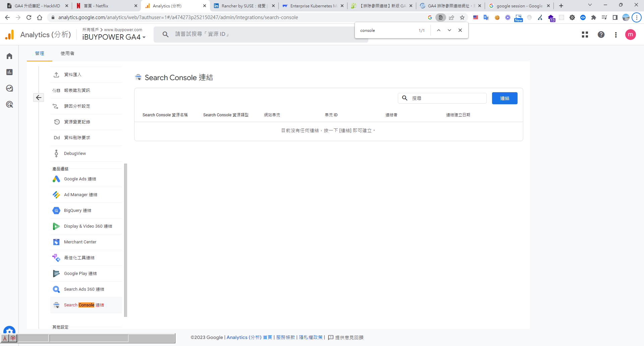Screen dimensions: 644x346
Task: Open the Explore icon in sidebar
Action: (9, 88)
